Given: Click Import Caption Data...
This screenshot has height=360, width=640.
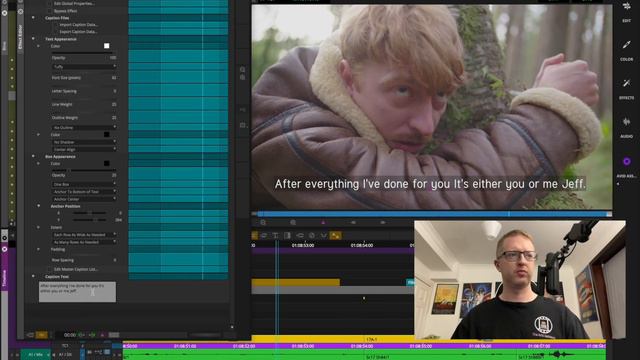Looking at the screenshot, I should 78,24.
